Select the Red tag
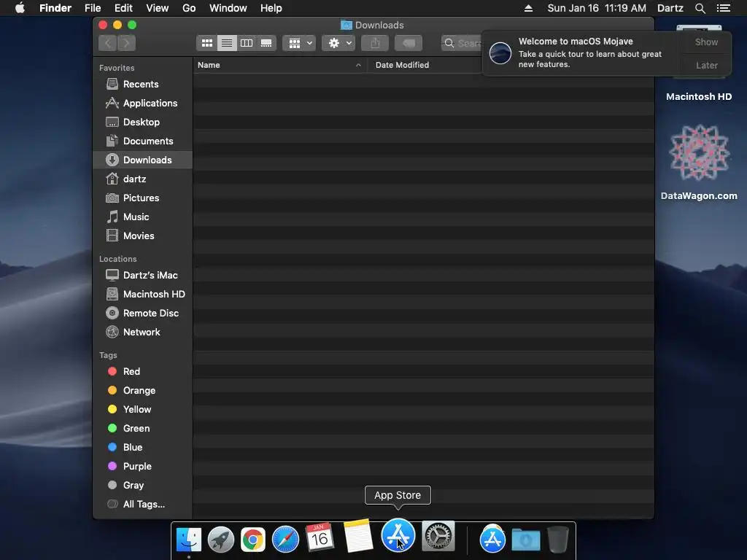Screen dimensions: 747x560 pyautogui.click(x=143, y=371)
